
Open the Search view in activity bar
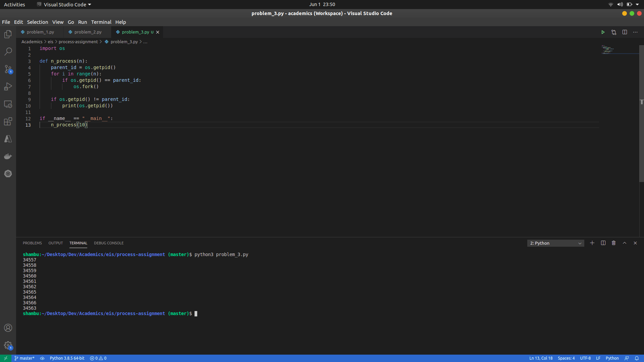click(8, 52)
